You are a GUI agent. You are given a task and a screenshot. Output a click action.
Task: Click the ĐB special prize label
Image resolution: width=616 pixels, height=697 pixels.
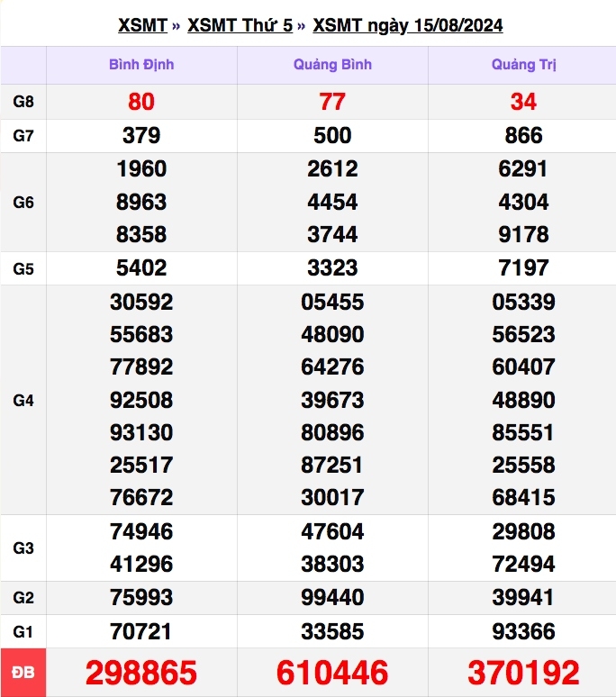(x=23, y=672)
